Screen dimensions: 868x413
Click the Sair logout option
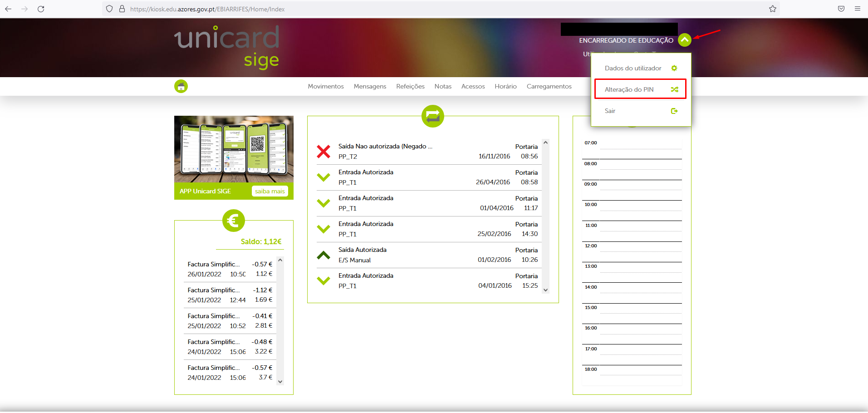click(610, 111)
